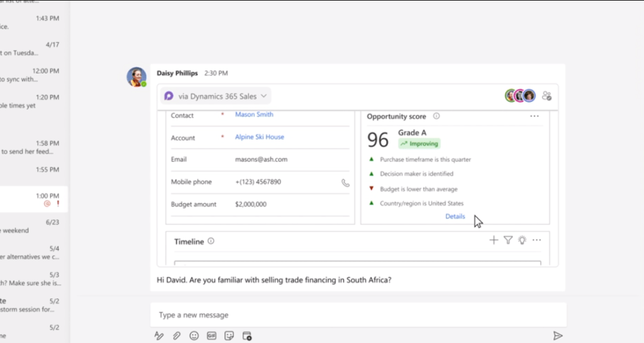
Task: Open the emoji picker
Action: 194,335
